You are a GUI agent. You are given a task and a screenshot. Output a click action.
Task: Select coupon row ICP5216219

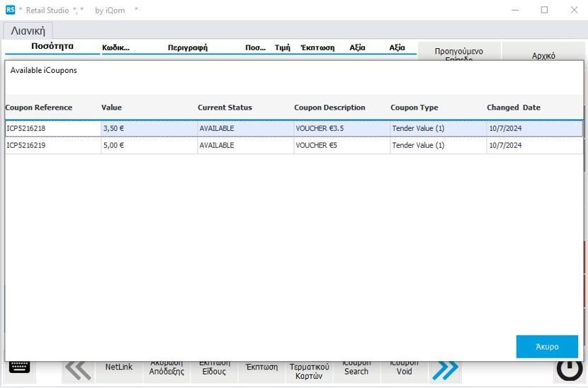[53, 145]
